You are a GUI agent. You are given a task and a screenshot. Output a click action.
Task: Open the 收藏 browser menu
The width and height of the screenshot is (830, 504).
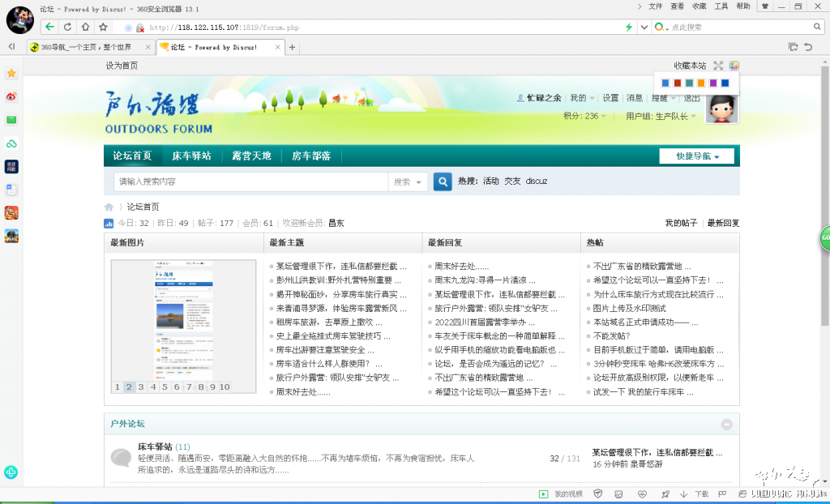coord(700,6)
